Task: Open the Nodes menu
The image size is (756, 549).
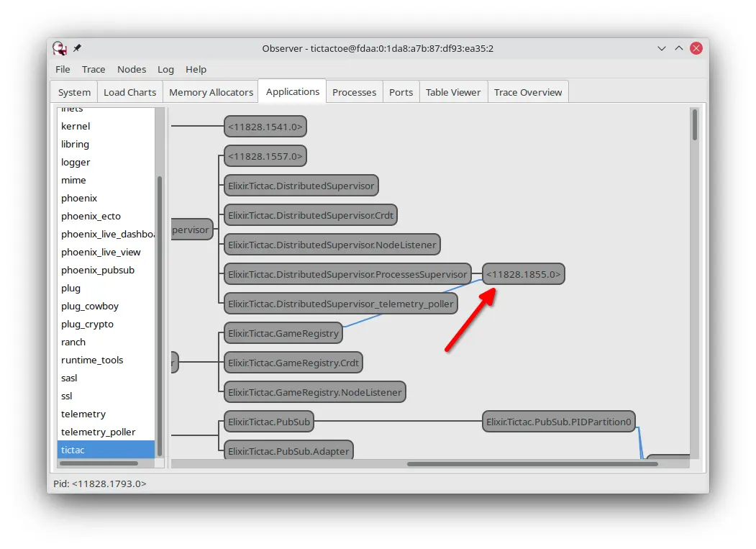Action: tap(131, 69)
